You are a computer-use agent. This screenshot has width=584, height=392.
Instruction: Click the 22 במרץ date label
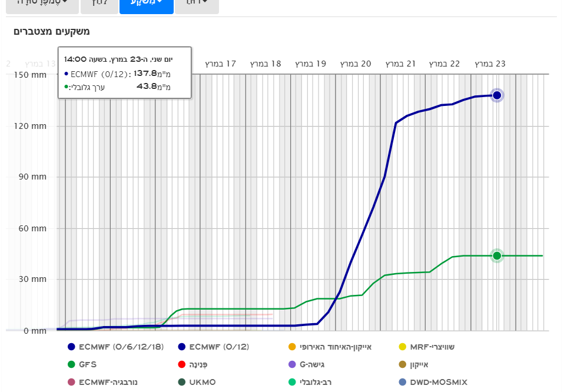444,64
